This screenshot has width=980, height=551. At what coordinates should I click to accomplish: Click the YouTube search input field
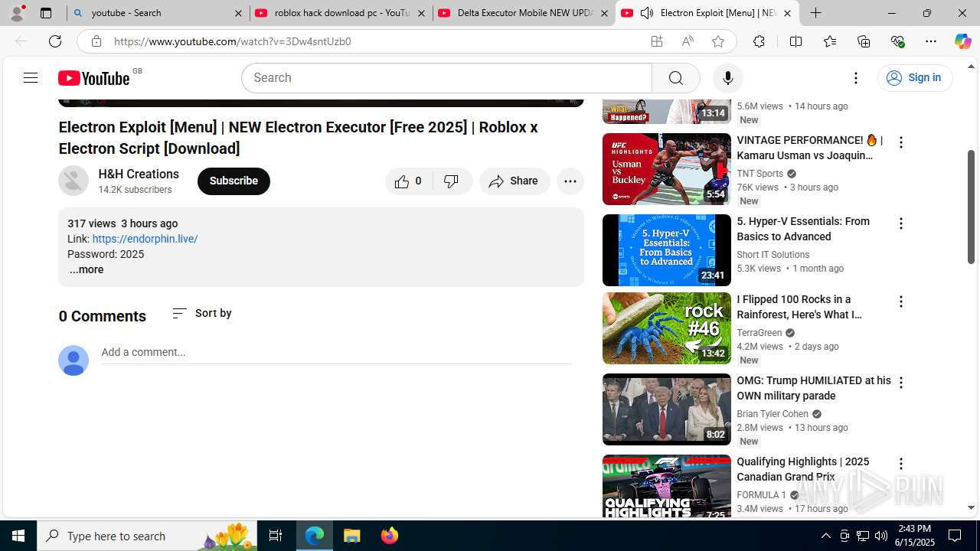[447, 77]
